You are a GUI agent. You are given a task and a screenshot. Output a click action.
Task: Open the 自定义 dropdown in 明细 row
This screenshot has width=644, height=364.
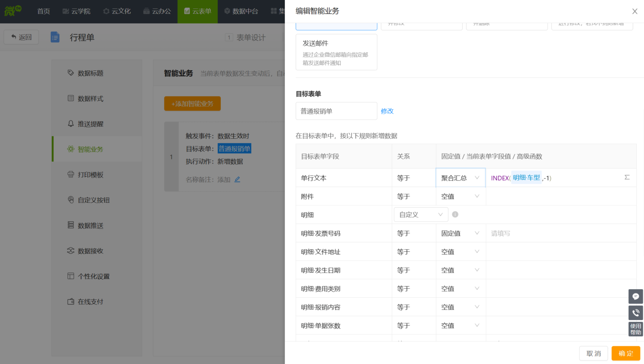(421, 215)
